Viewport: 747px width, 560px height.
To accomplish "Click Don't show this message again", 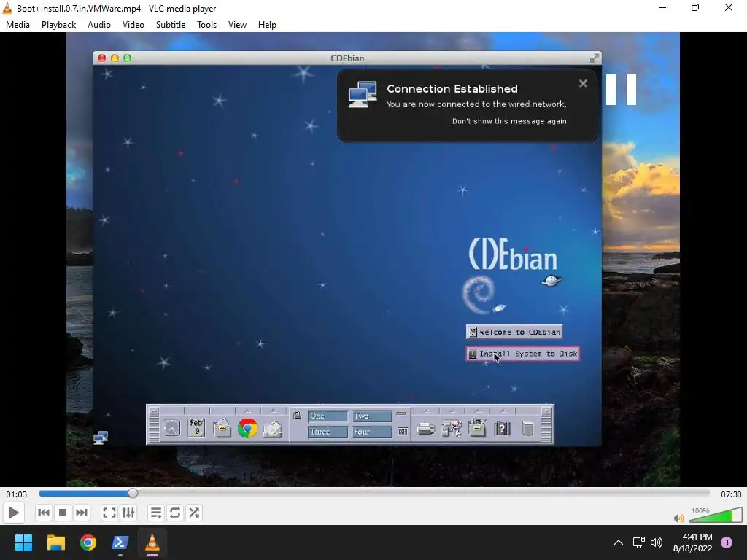I will tap(509, 122).
